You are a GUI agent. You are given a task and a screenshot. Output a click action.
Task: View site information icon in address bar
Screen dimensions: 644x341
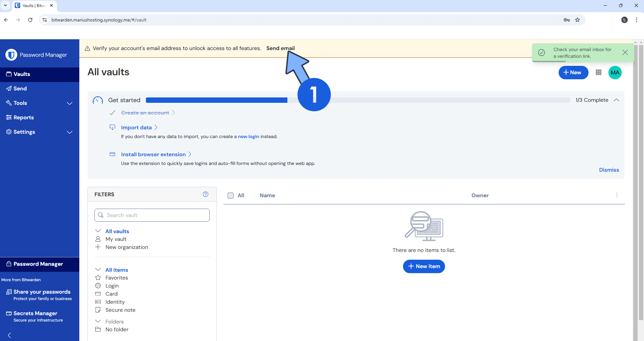(45, 20)
